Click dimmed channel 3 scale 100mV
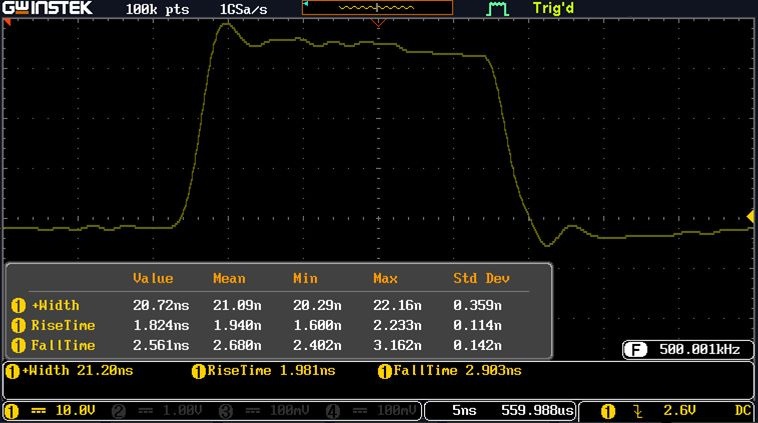This screenshot has width=758, height=423. (x=289, y=411)
